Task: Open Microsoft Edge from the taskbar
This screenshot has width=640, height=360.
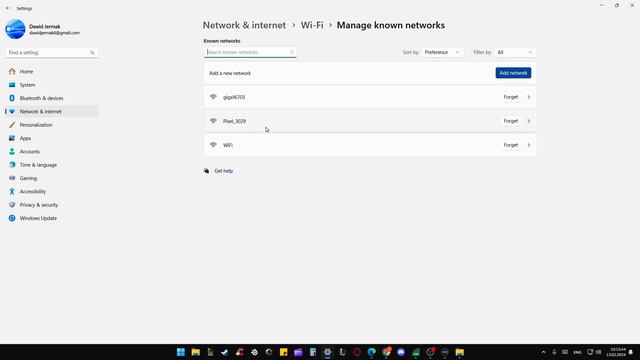Action: click(371, 352)
